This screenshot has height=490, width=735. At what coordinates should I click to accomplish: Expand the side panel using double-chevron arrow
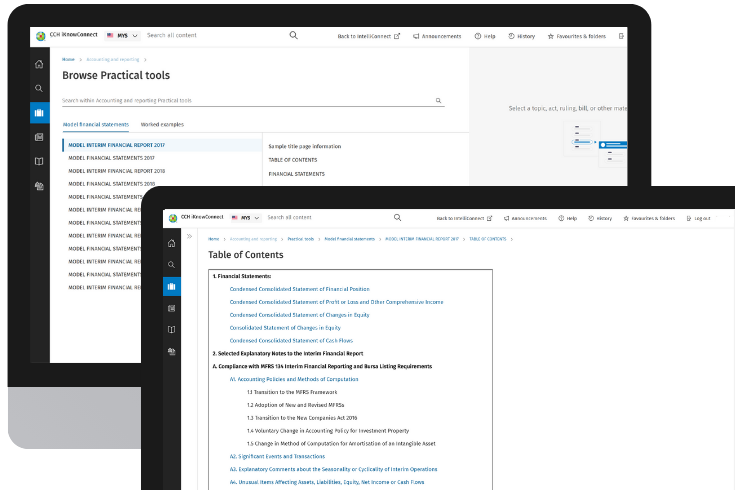click(x=189, y=237)
